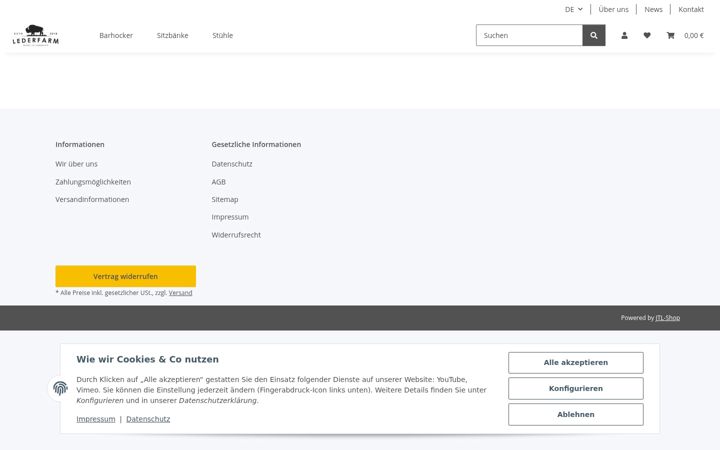The width and height of the screenshot is (720, 450).
Task: Click the fingerprint consent icon
Action: point(60,388)
